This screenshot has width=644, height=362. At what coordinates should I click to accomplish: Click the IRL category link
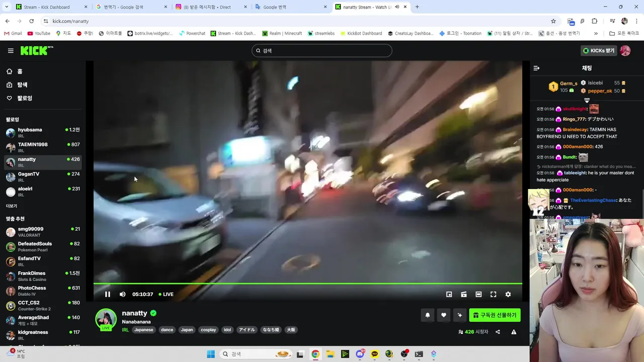click(125, 330)
